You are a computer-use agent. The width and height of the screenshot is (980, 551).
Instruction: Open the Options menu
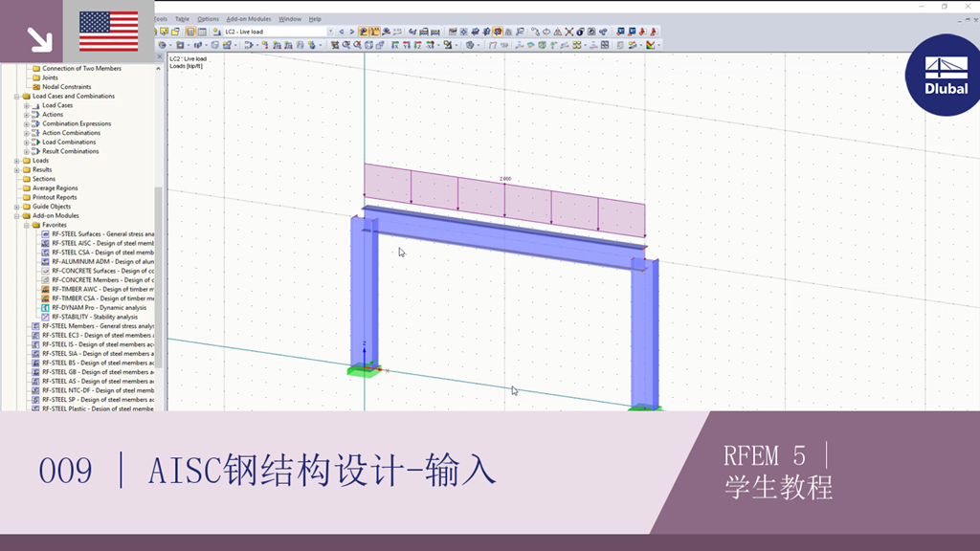pyautogui.click(x=208, y=19)
